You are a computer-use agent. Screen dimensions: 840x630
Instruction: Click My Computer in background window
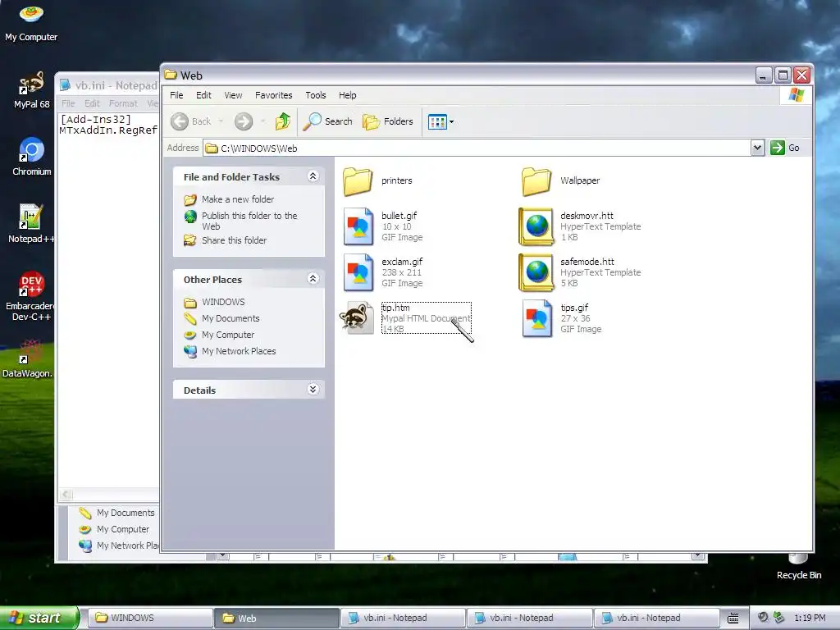[123, 529]
